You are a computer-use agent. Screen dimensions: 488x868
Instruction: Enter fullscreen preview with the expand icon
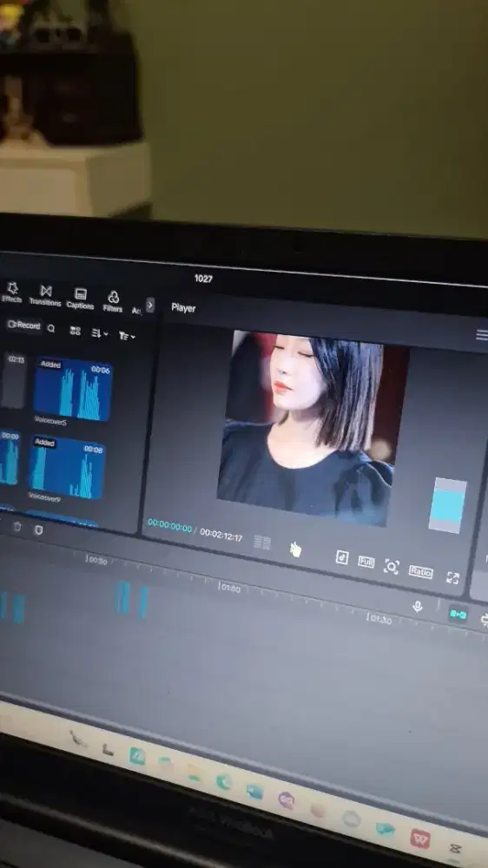(452, 578)
